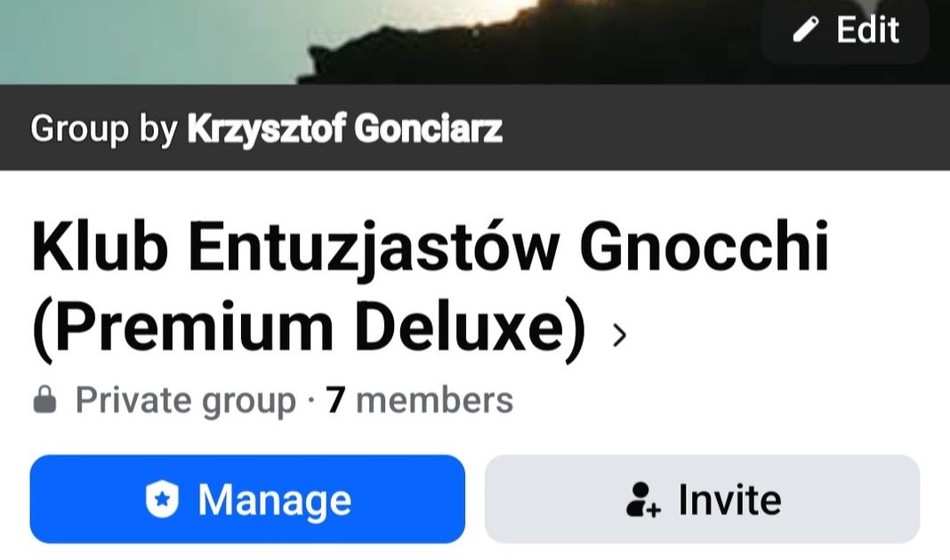Open the 7 members list
The width and height of the screenshot is (950, 560).
419,400
